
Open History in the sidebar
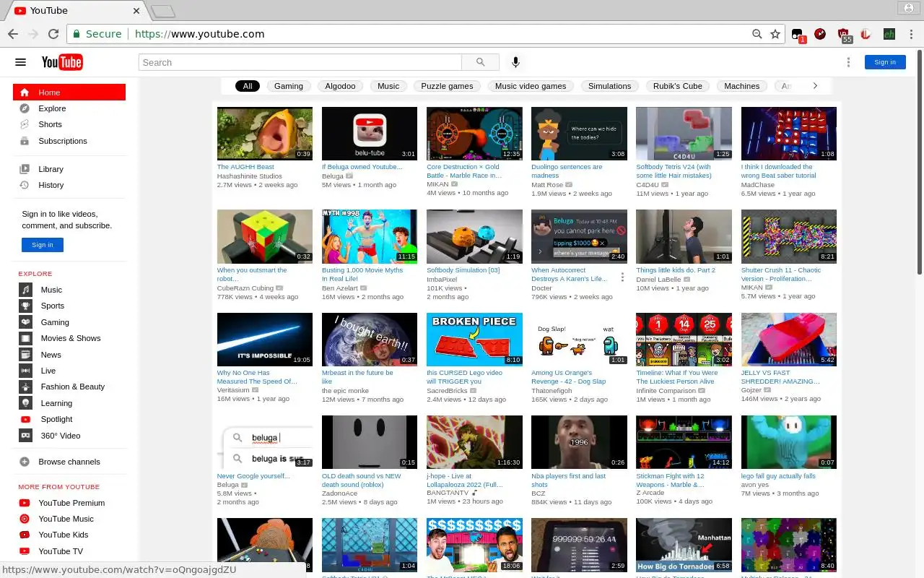[x=69, y=185]
